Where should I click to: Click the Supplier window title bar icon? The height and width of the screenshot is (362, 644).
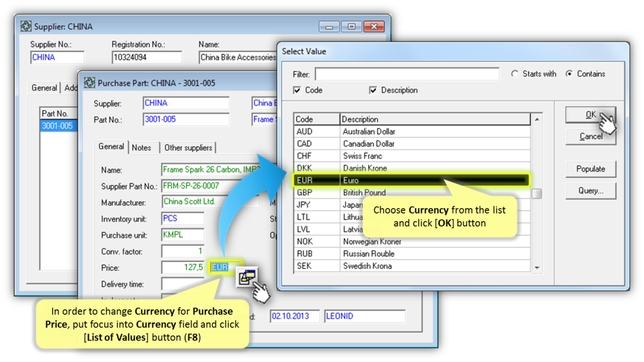point(26,27)
